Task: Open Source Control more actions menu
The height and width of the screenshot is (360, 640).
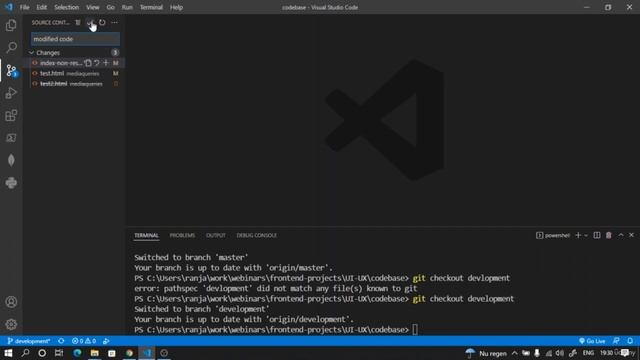Action: click(x=114, y=22)
